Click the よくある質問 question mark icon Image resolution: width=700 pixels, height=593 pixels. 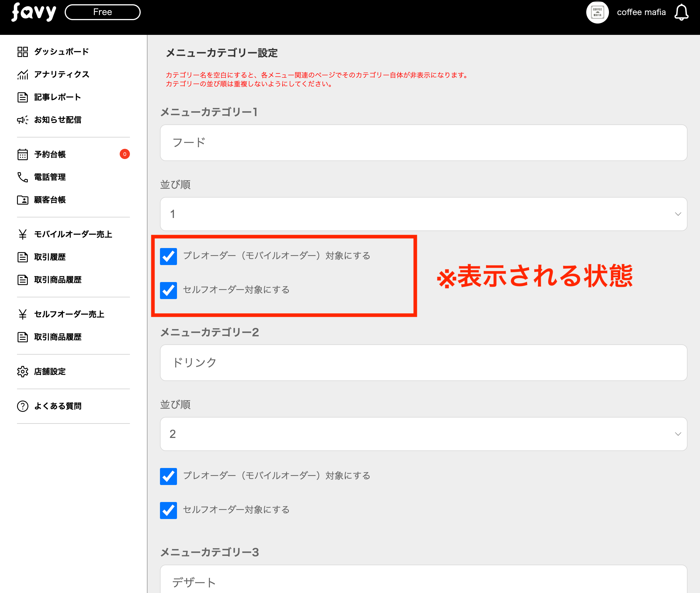22,406
